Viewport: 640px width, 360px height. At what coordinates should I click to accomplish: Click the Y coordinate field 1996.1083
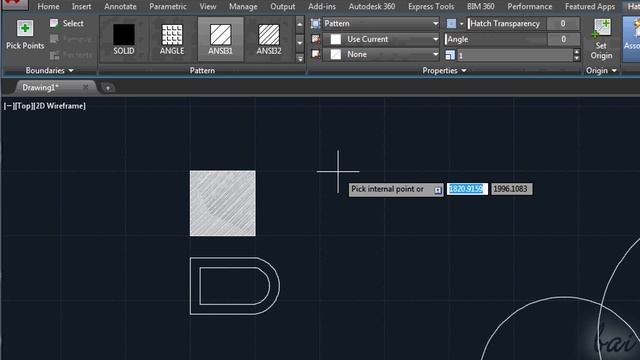coord(511,189)
